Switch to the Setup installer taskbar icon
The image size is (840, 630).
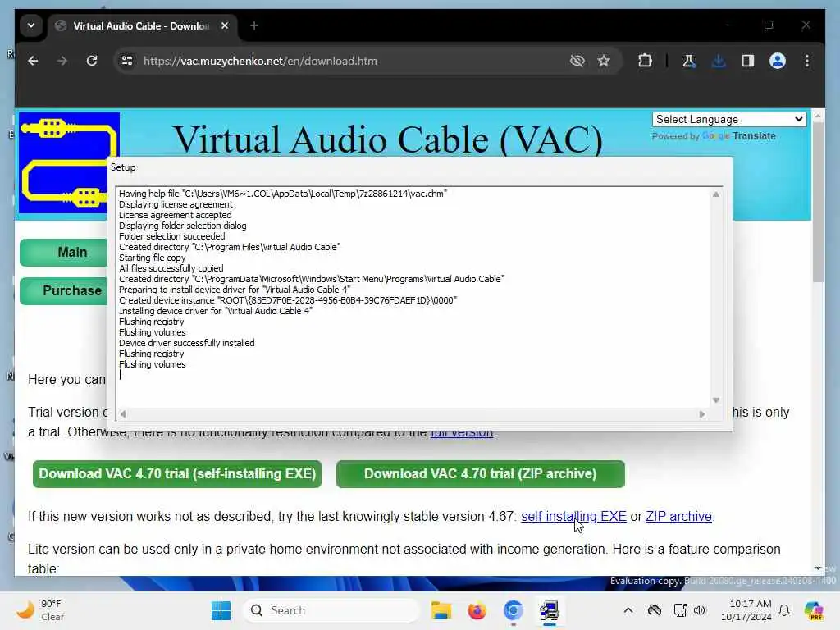click(549, 610)
